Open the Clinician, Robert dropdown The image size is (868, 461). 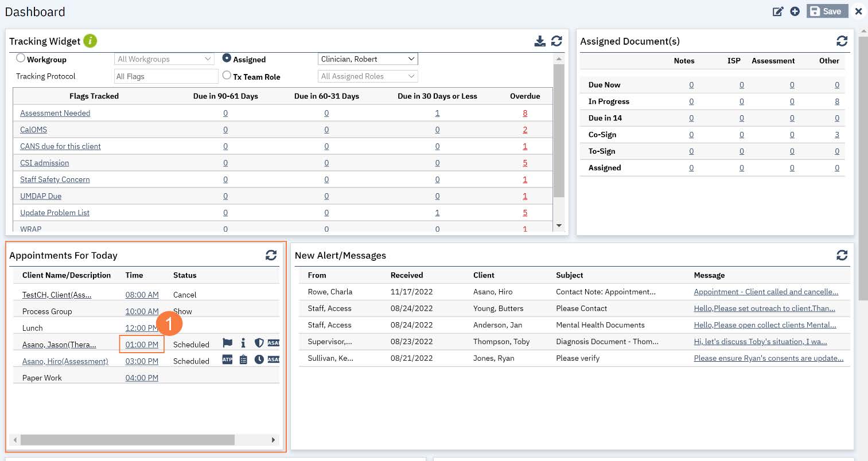click(368, 59)
